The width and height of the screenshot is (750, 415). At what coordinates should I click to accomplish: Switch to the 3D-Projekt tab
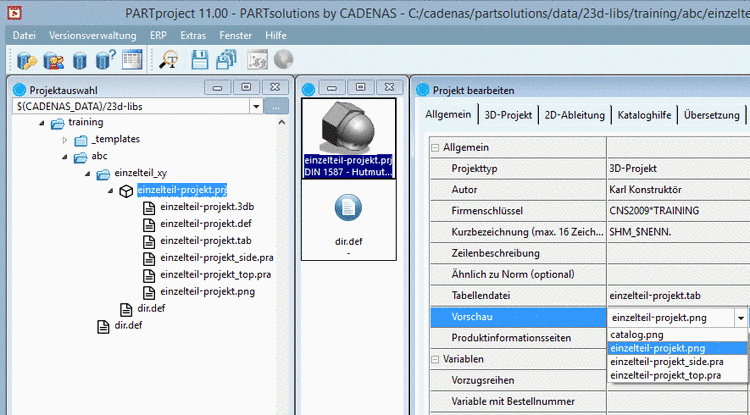(508, 115)
